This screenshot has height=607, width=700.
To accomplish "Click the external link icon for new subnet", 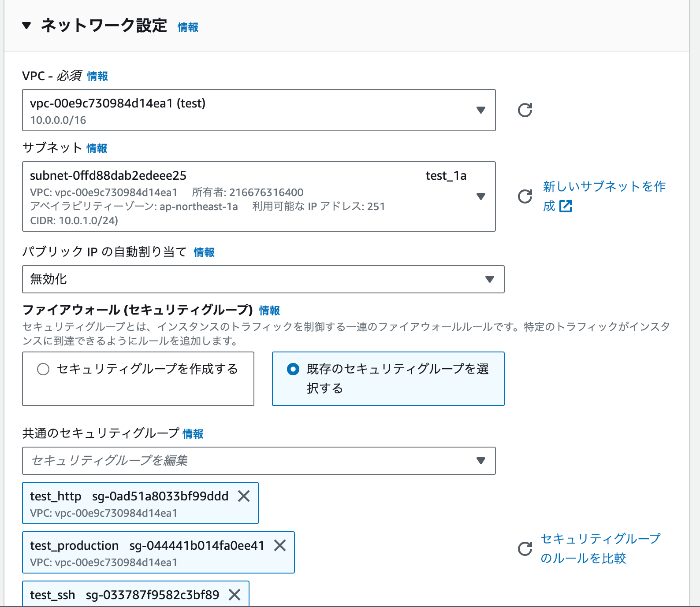I will [x=566, y=206].
